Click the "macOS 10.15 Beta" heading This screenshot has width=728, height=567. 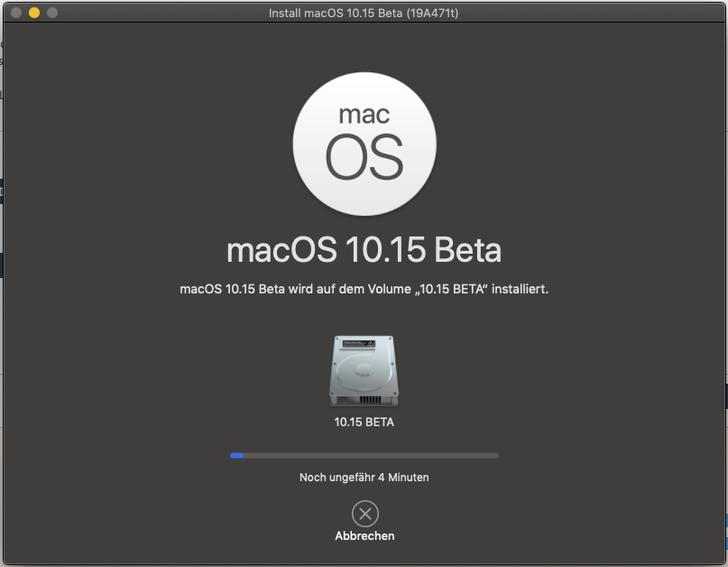364,250
